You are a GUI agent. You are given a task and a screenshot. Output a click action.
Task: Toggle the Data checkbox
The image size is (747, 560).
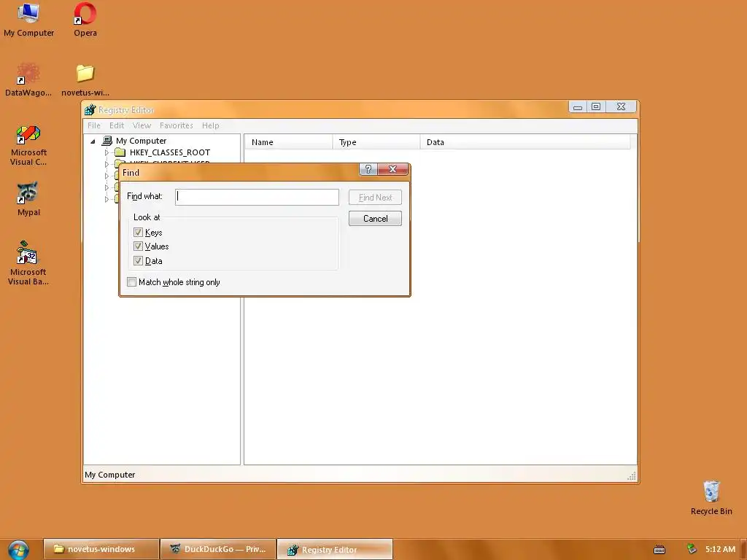(x=138, y=260)
